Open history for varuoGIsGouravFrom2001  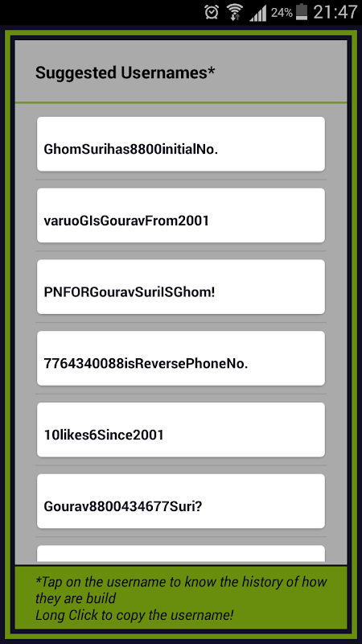[181, 215]
